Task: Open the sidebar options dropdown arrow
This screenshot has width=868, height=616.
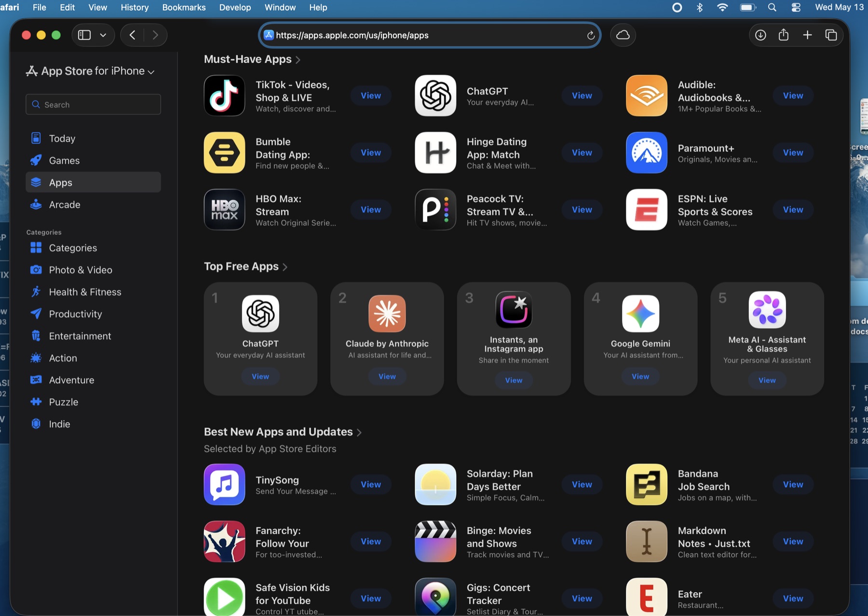Action: coord(103,35)
